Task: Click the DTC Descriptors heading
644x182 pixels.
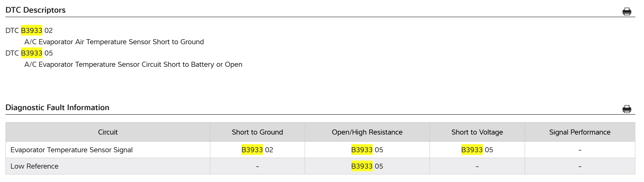Action: [36, 10]
